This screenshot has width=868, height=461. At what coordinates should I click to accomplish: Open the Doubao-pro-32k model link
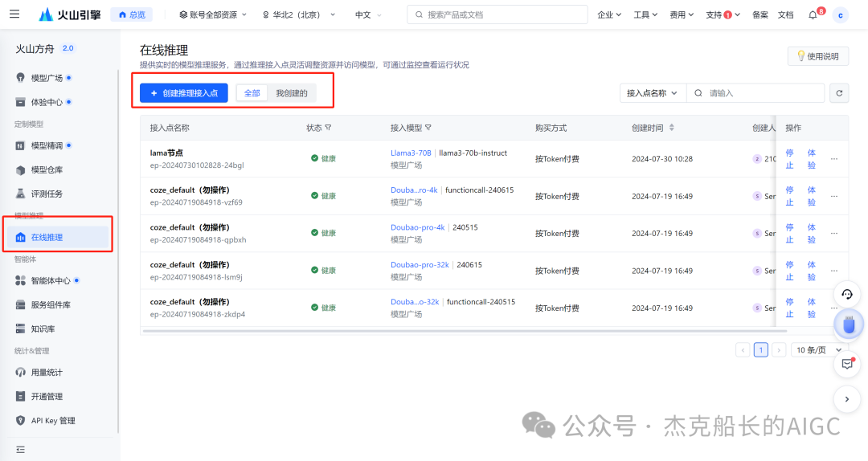[x=420, y=264]
